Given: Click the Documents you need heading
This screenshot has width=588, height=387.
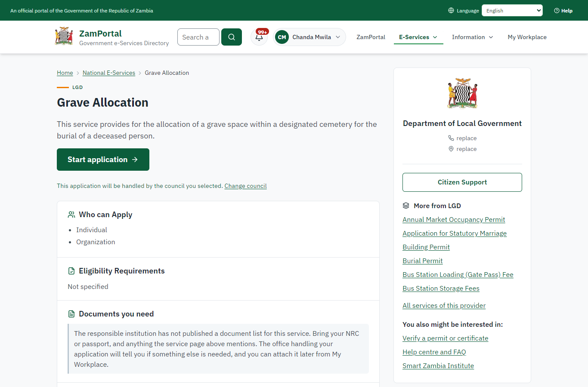Looking at the screenshot, I should click(116, 314).
